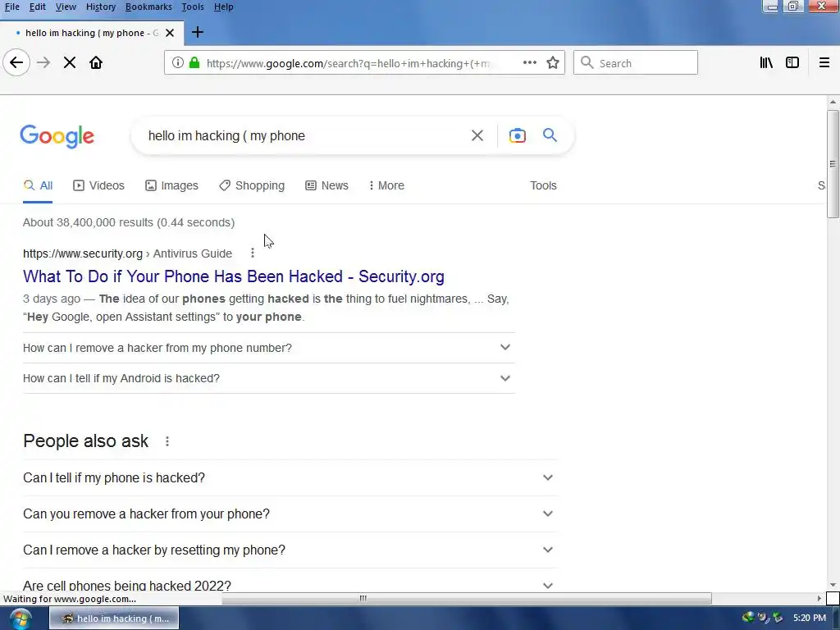Switch to News results tab
Viewport: 840px width, 630px height.
pos(326,185)
